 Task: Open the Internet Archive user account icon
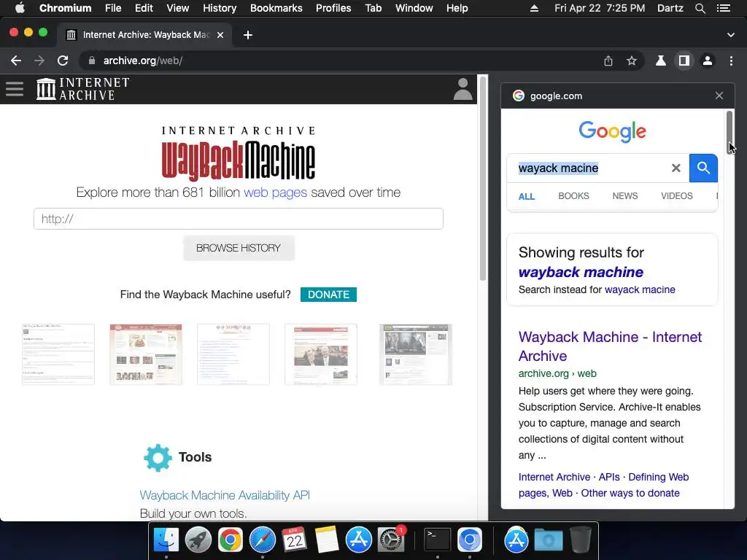point(462,89)
